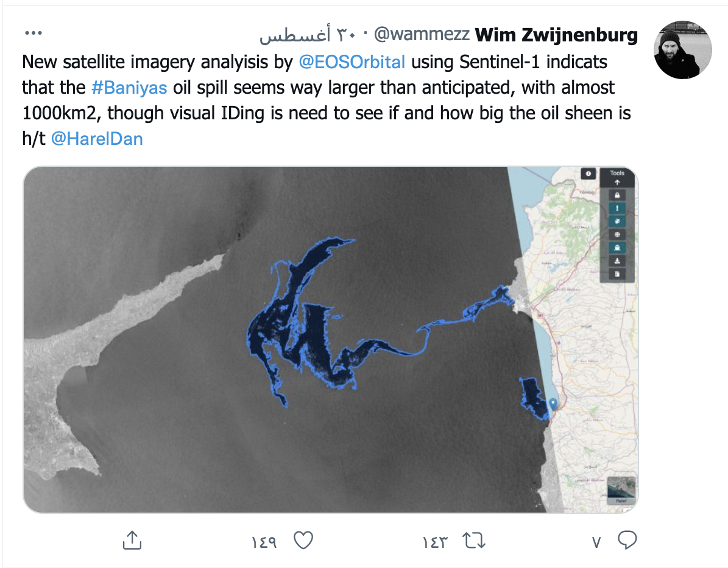The height and width of the screenshot is (568, 728).
Task: Open the @HarelDan mention link
Action: click(x=97, y=139)
